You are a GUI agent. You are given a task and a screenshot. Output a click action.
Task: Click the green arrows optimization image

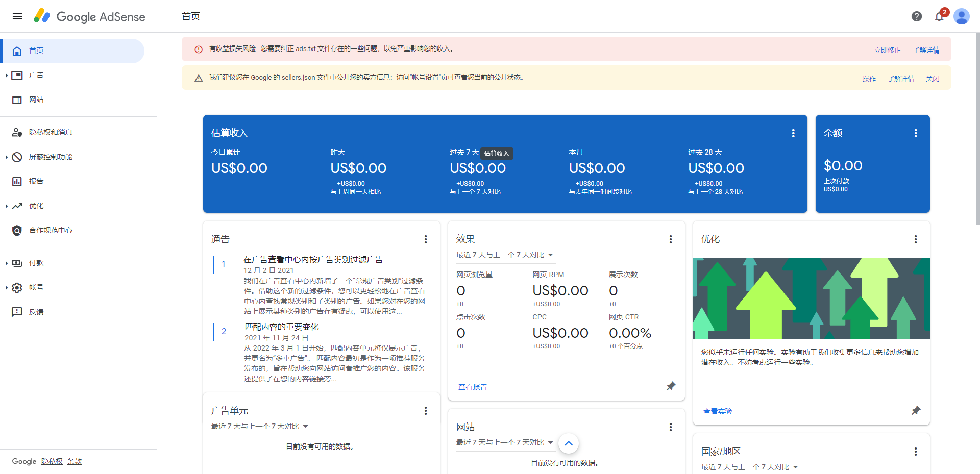(812, 298)
